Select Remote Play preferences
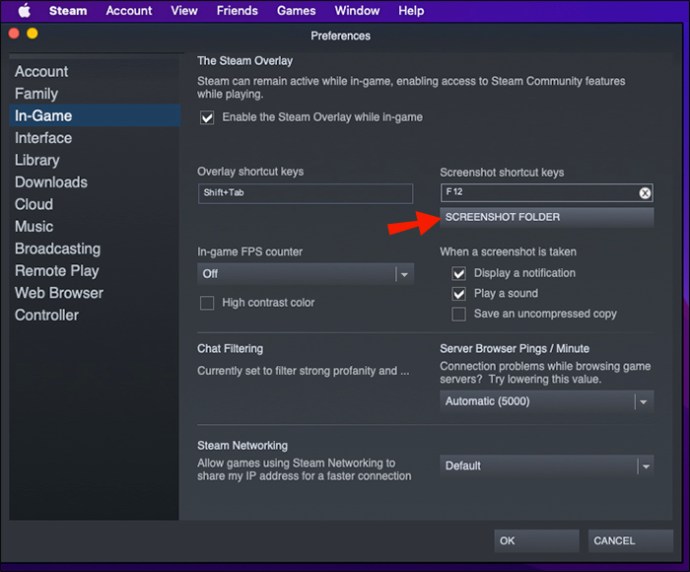 click(95, 271)
